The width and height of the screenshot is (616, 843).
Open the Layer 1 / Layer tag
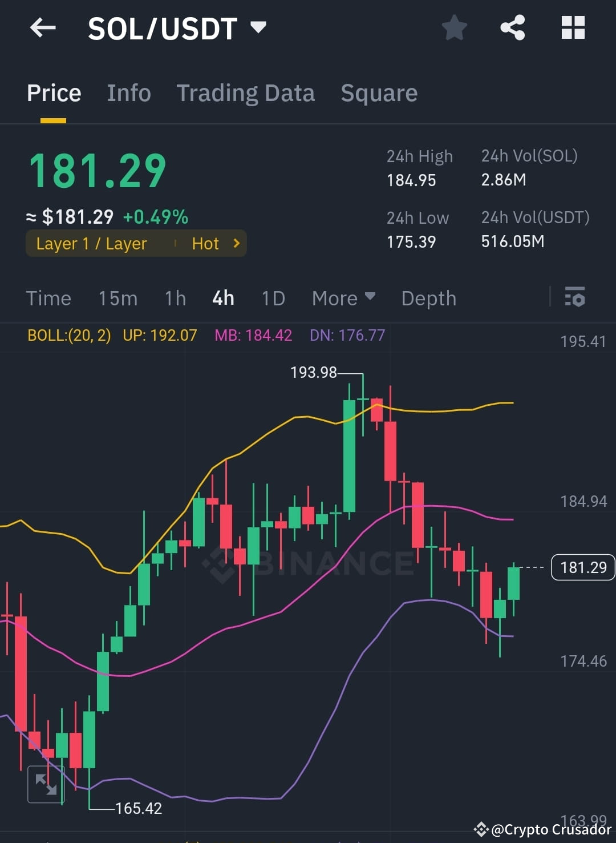pos(91,243)
